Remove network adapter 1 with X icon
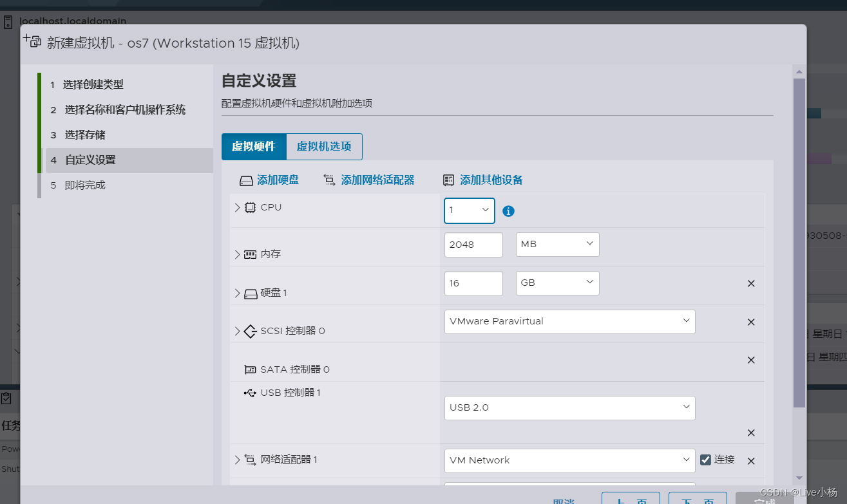The height and width of the screenshot is (504, 847). (751, 461)
